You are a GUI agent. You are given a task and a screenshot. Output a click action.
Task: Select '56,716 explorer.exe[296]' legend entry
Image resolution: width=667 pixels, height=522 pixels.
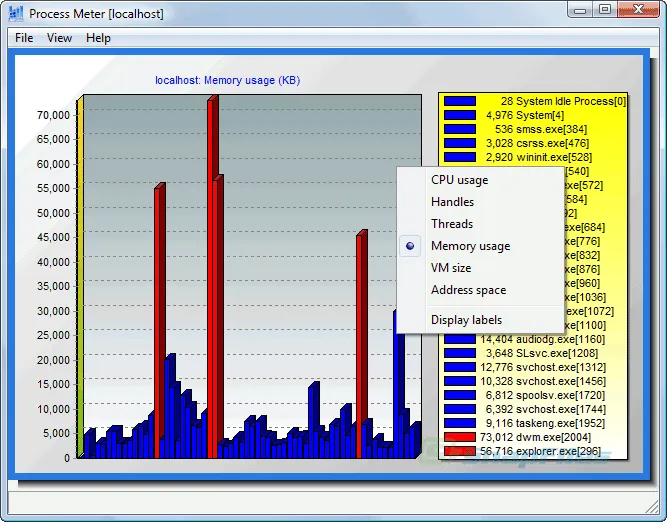pyautogui.click(x=540, y=451)
